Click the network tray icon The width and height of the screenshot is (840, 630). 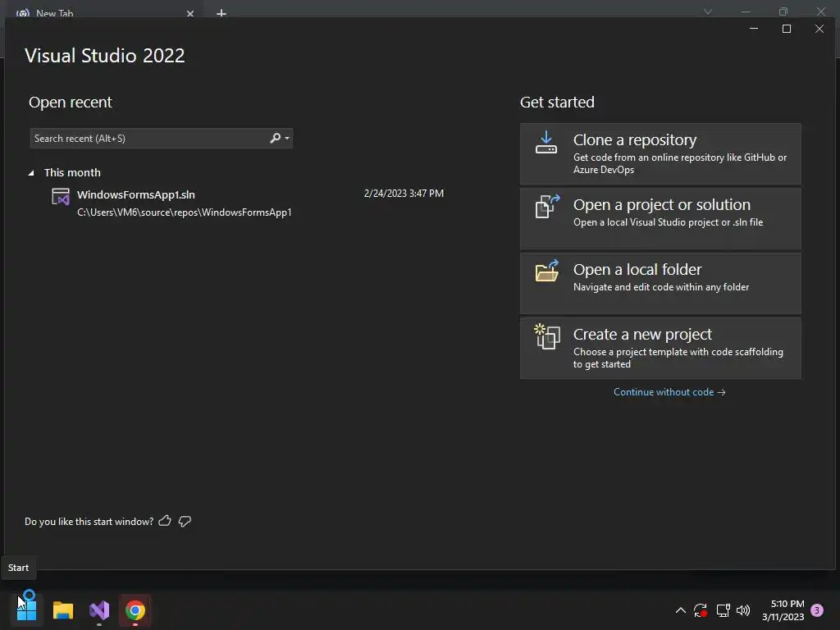(724, 610)
